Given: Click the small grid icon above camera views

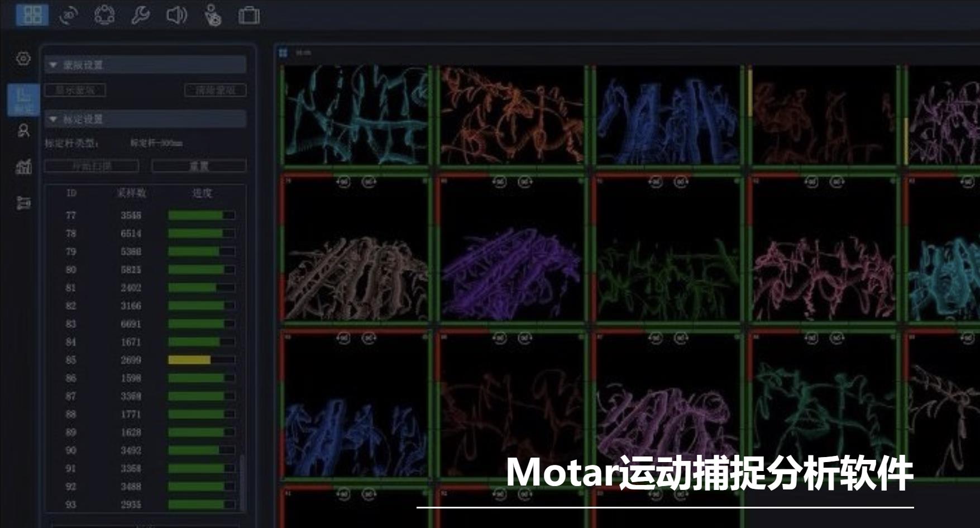Looking at the screenshot, I should click(283, 53).
